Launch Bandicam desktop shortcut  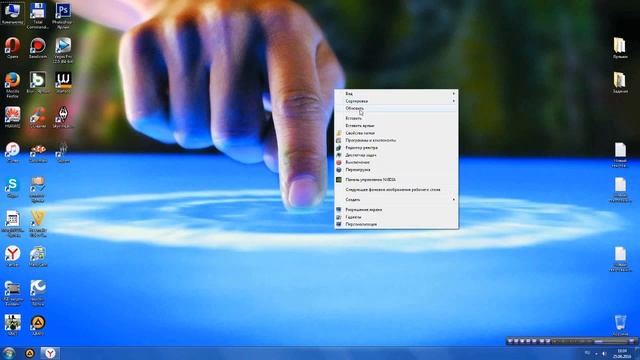[x=38, y=48]
